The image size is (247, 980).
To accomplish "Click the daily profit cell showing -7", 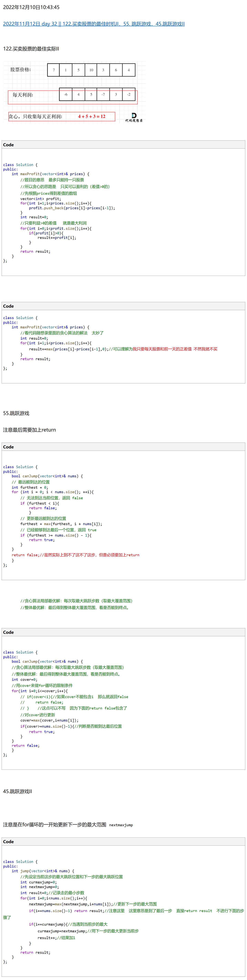I will coord(103,94).
